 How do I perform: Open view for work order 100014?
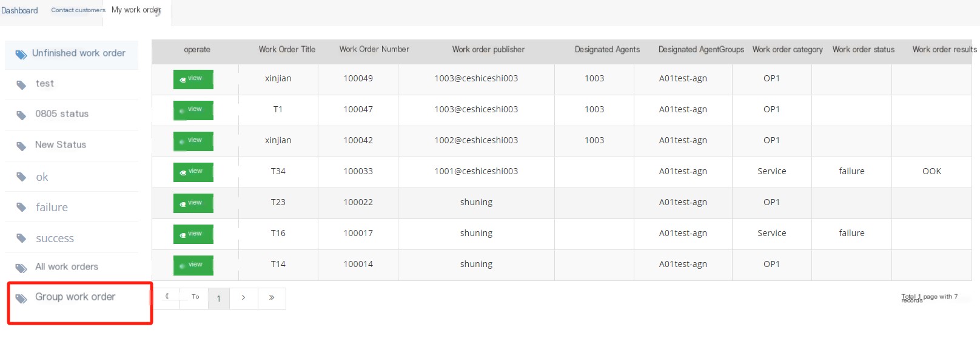click(x=193, y=265)
